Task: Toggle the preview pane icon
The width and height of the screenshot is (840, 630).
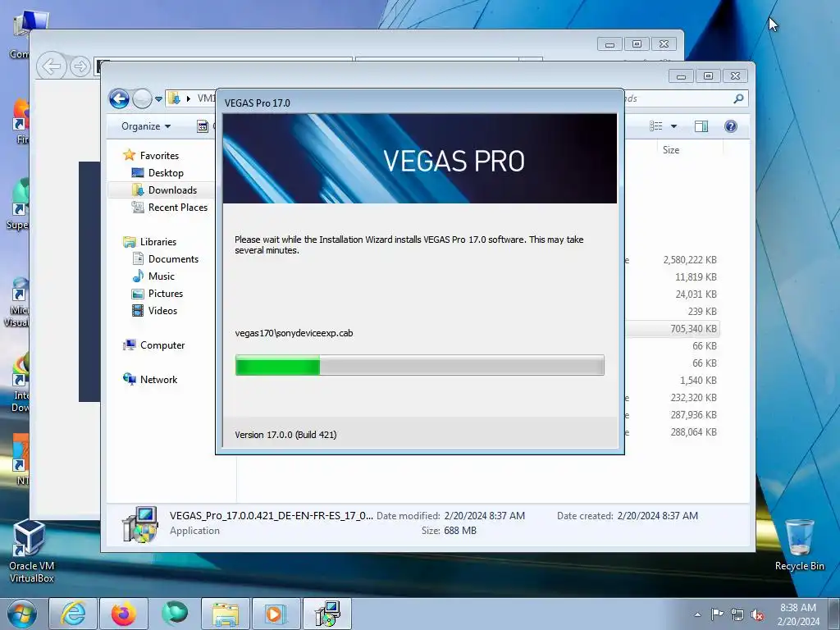Action: click(x=701, y=126)
